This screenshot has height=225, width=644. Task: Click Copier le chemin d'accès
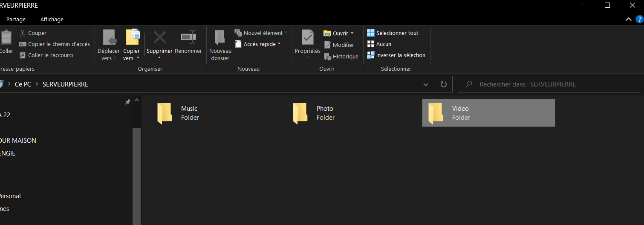(58, 44)
